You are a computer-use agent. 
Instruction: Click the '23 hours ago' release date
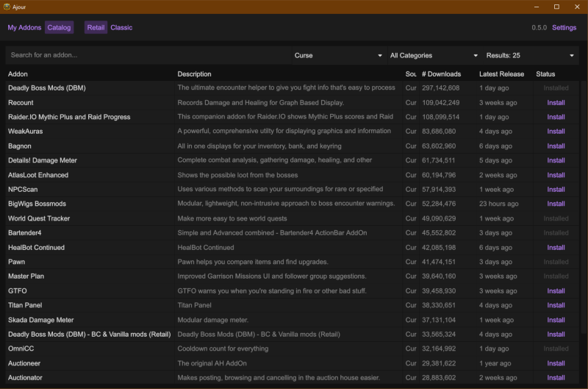(x=499, y=204)
